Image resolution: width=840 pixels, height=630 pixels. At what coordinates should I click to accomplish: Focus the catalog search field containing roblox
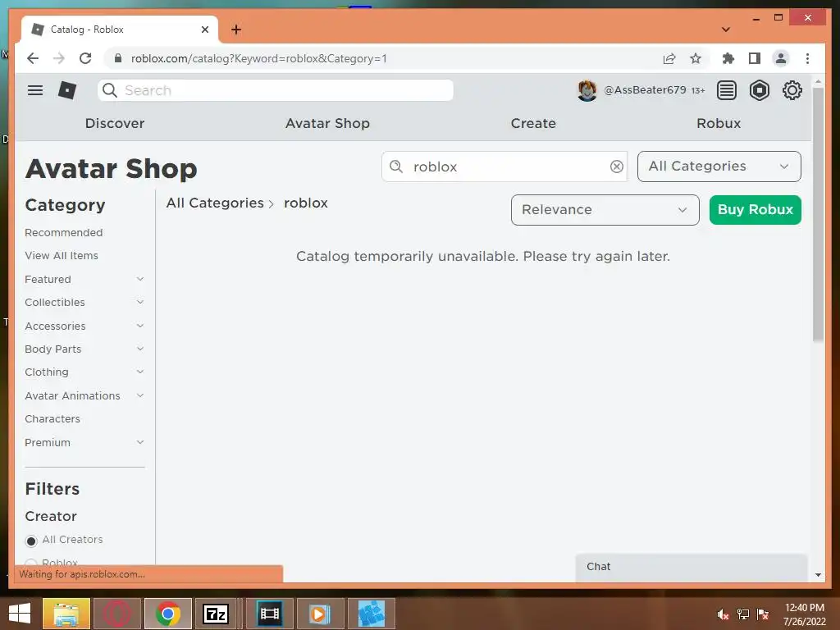[x=504, y=167]
